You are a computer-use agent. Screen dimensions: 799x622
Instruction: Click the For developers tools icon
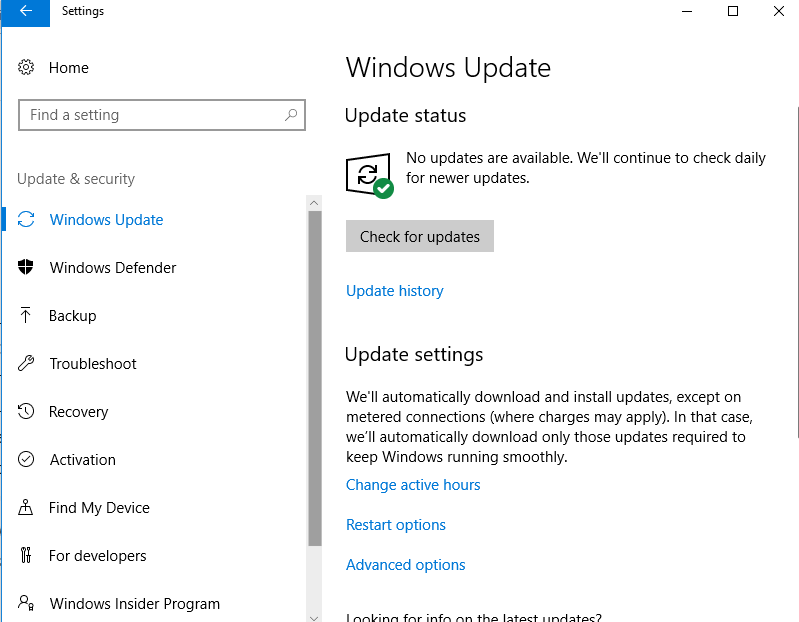(x=26, y=555)
